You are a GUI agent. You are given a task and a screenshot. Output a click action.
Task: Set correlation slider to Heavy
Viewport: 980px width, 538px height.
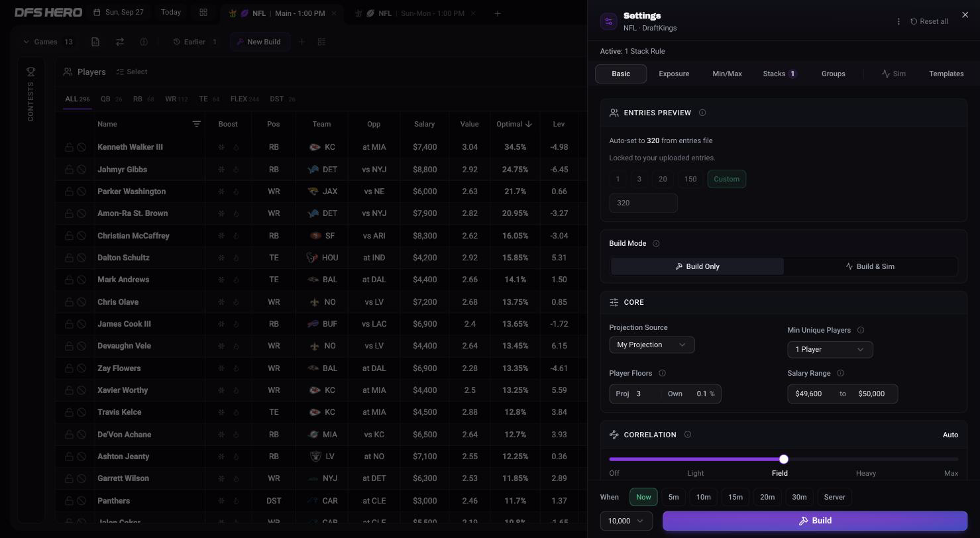pos(866,473)
